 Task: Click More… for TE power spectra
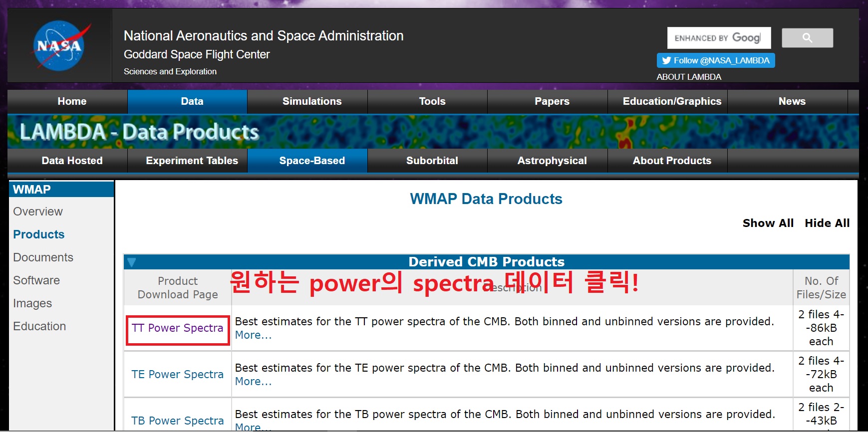254,382
